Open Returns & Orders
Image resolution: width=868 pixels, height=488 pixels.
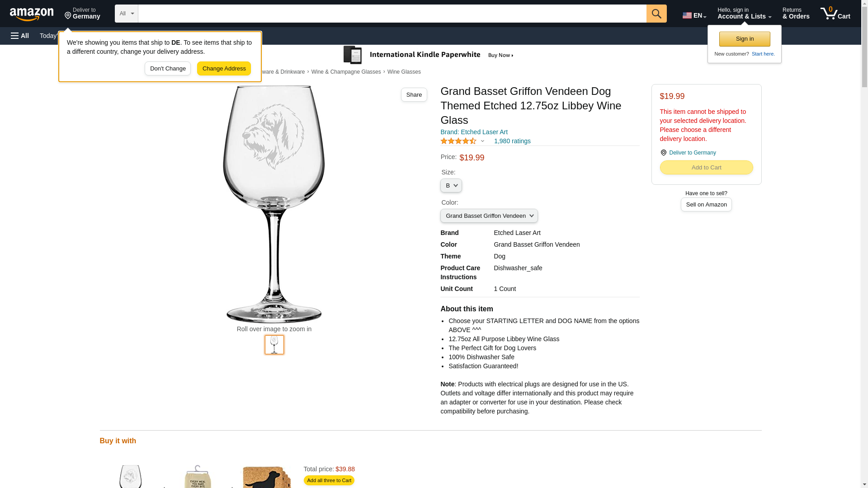click(x=796, y=14)
